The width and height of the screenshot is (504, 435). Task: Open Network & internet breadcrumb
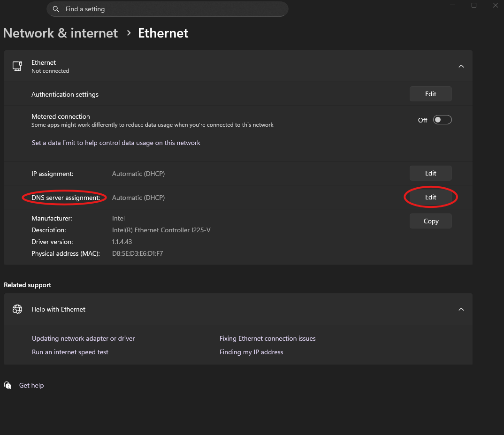[x=60, y=33]
